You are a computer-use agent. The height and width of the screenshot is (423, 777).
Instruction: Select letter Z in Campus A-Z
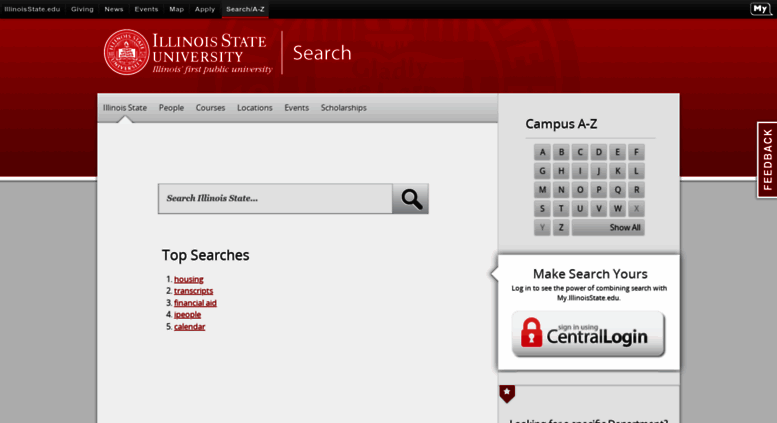[x=561, y=227]
